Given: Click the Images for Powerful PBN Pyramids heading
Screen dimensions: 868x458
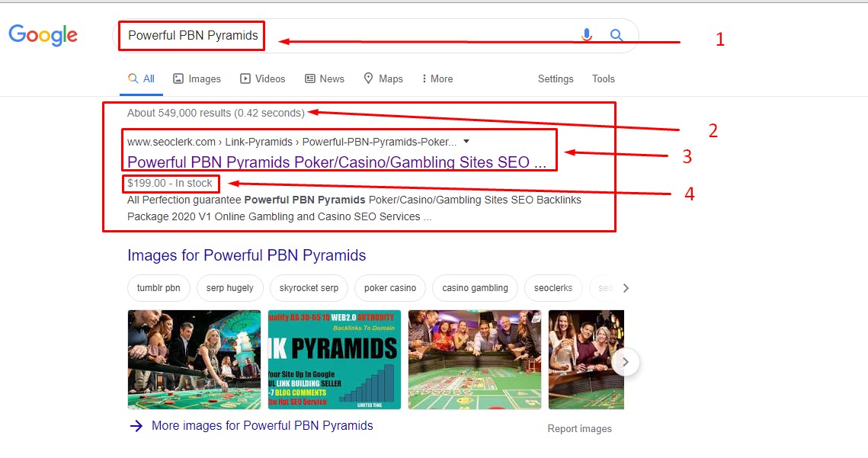Looking at the screenshot, I should 246,255.
